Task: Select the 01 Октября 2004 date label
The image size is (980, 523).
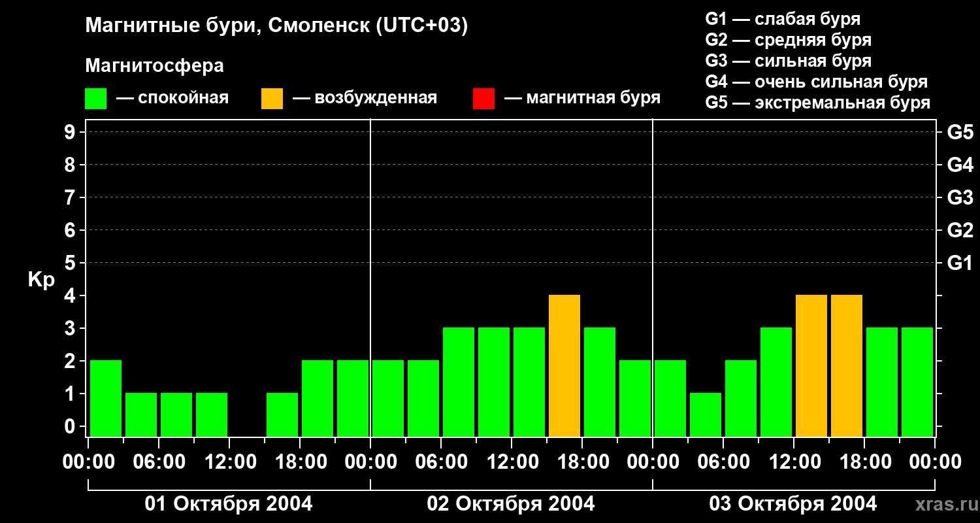Action: (229, 504)
